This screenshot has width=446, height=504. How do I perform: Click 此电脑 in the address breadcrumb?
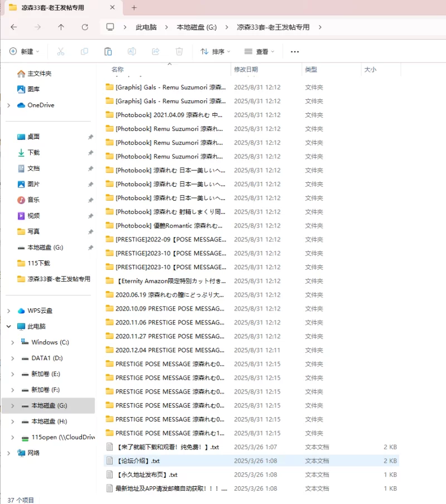point(146,27)
